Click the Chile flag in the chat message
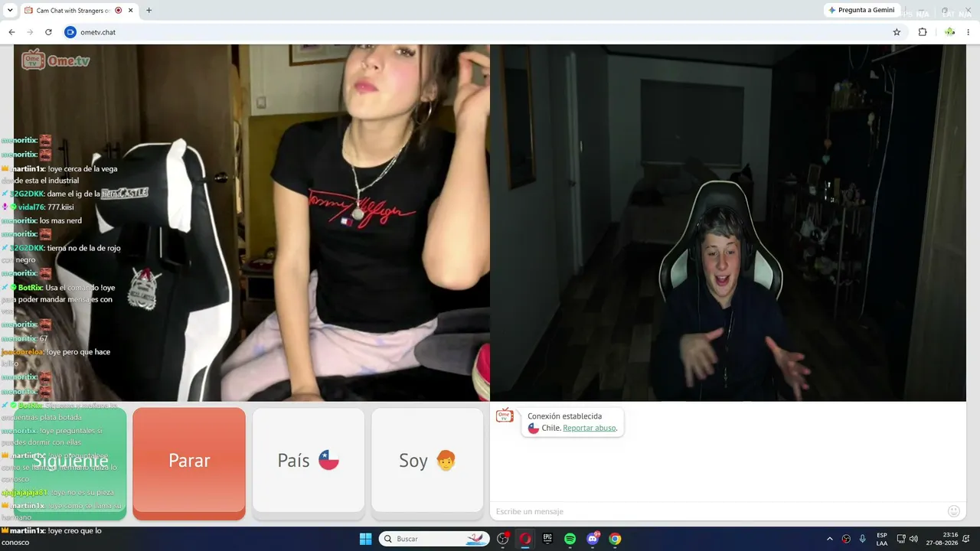The image size is (980, 551). coord(534,428)
